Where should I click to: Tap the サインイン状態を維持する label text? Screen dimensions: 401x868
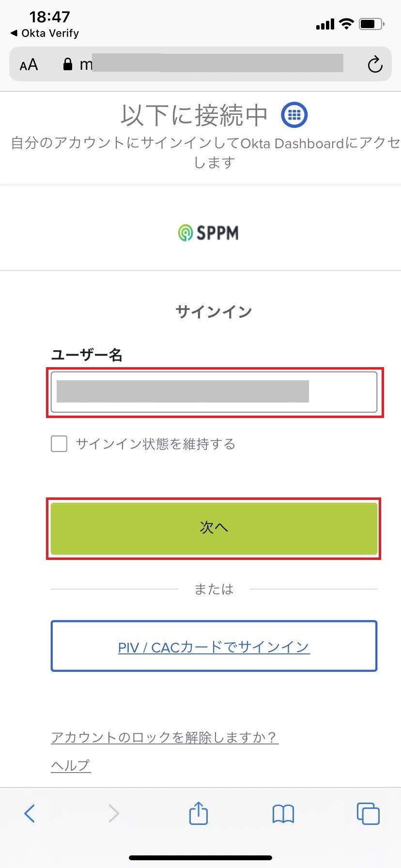click(x=155, y=444)
